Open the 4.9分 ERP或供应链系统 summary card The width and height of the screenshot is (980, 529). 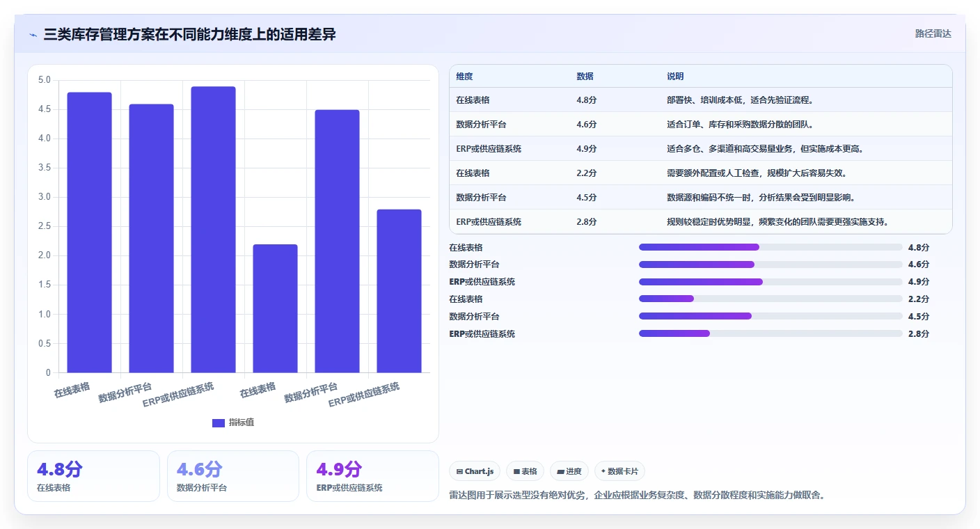click(x=372, y=476)
